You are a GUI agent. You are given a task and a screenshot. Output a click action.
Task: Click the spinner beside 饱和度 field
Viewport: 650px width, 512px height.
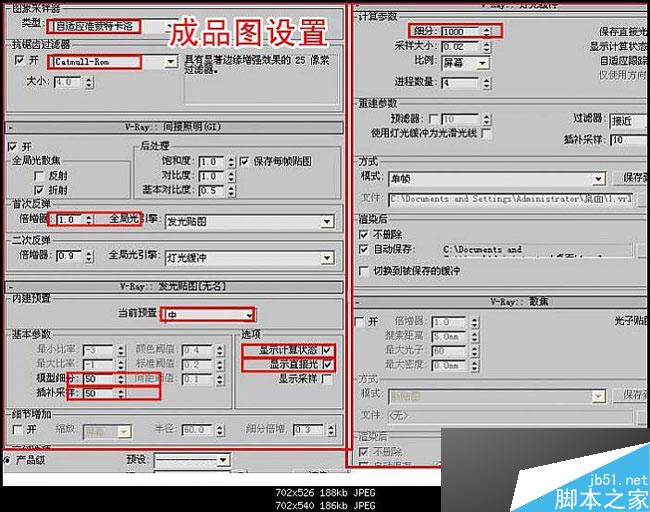point(231,162)
